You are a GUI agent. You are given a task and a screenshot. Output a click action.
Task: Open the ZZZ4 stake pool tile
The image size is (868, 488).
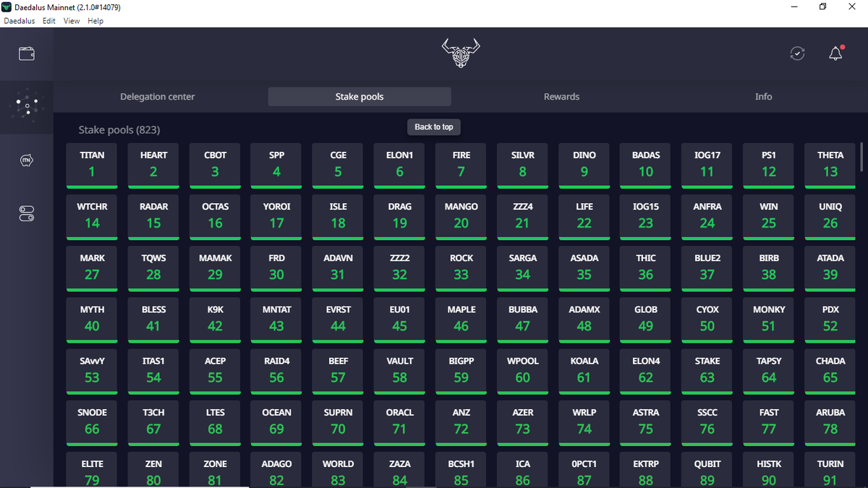click(522, 218)
